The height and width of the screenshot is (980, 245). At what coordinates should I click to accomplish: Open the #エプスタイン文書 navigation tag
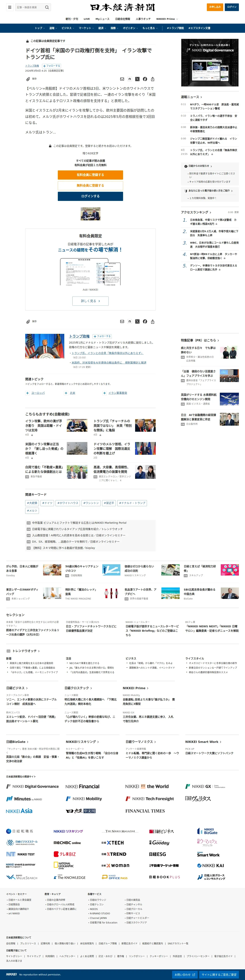[x=199, y=28]
